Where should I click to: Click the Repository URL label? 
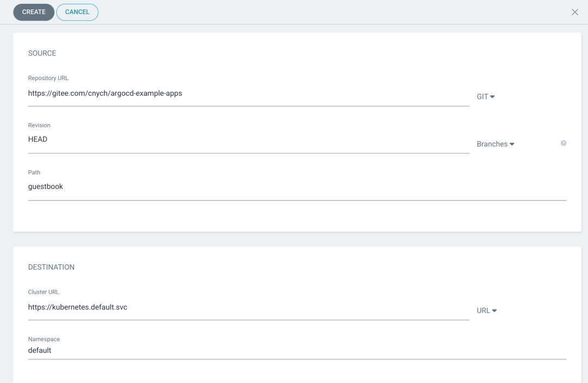coord(48,78)
